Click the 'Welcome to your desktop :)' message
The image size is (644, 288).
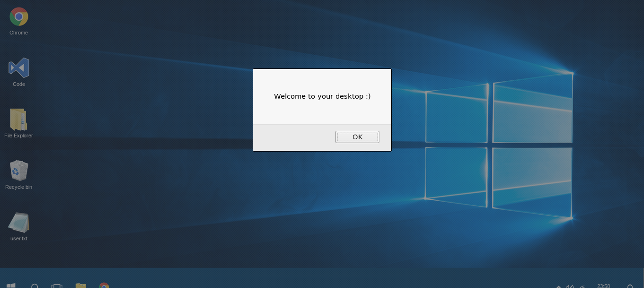click(x=322, y=96)
